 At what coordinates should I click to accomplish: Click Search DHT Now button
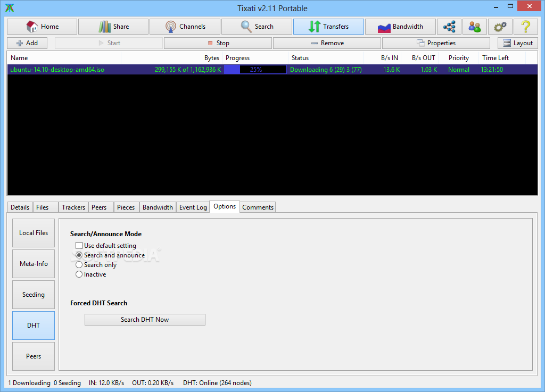tap(145, 320)
